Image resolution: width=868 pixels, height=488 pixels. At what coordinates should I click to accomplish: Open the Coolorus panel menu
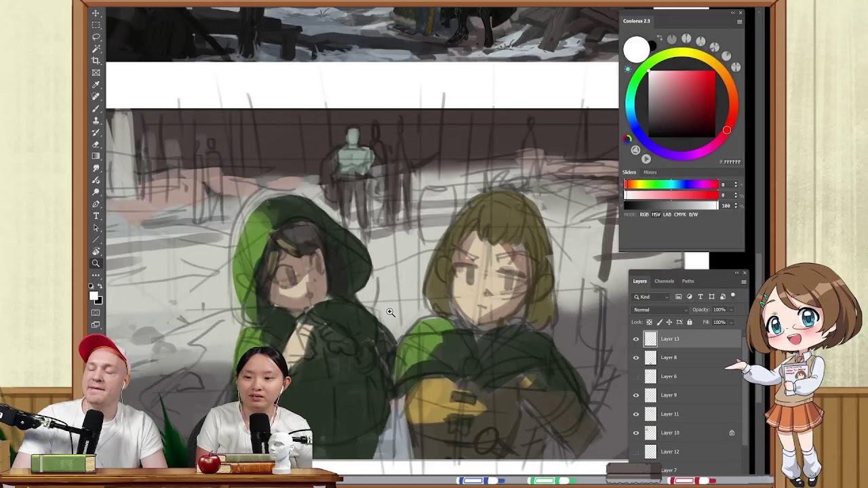pyautogui.click(x=739, y=22)
